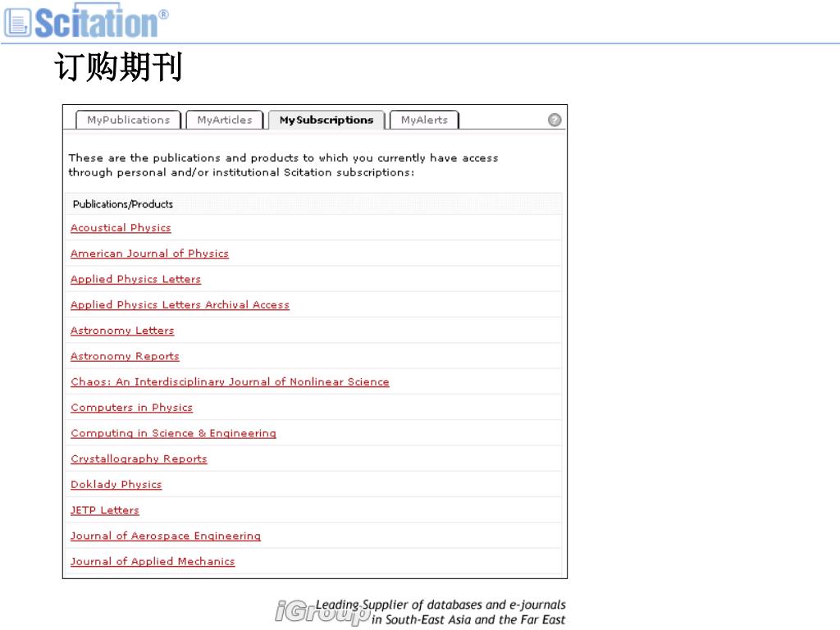Open the MyArticles tab
The height and width of the screenshot is (630, 840).
point(225,120)
